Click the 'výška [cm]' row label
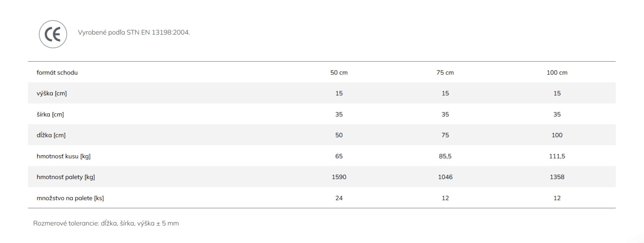644x243 pixels. point(52,93)
